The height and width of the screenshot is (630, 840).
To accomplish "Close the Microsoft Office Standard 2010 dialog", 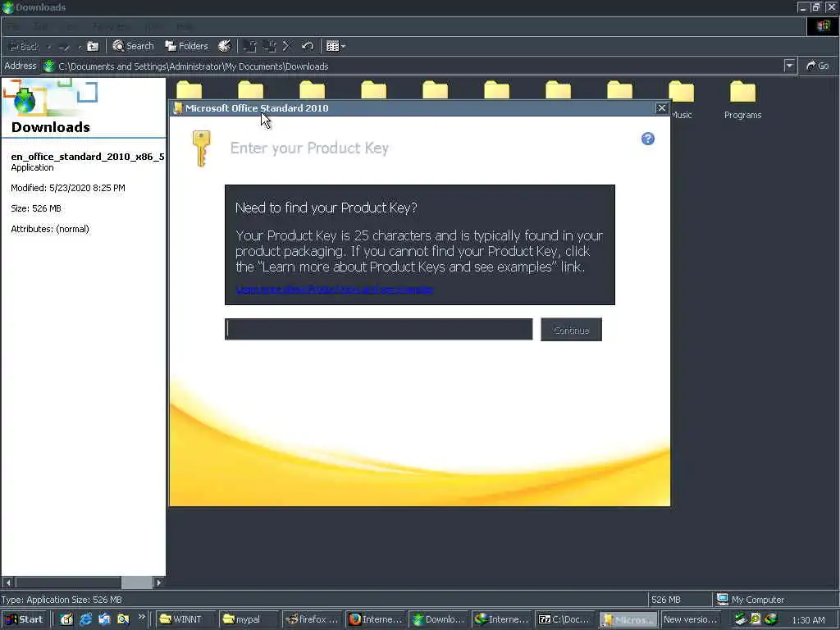I will [662, 108].
